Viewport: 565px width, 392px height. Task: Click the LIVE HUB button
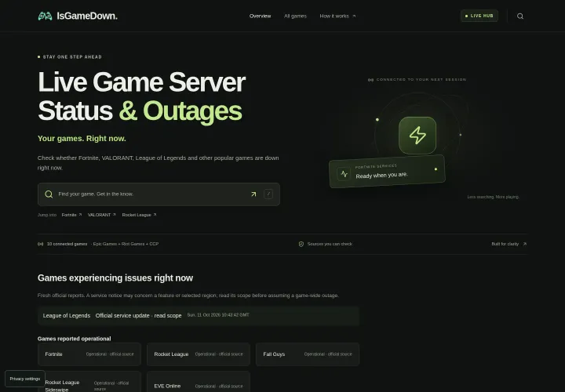click(479, 16)
